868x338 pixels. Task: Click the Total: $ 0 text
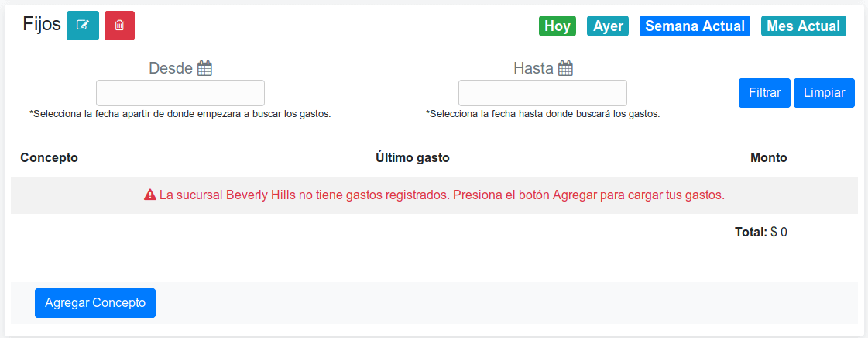(x=761, y=232)
